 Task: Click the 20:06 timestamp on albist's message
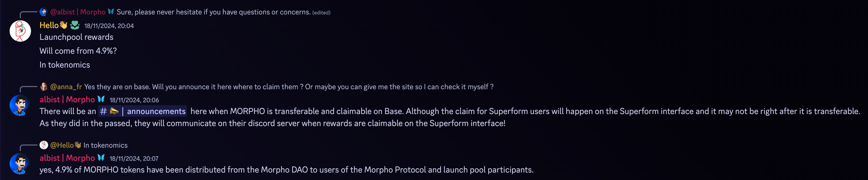(134, 100)
